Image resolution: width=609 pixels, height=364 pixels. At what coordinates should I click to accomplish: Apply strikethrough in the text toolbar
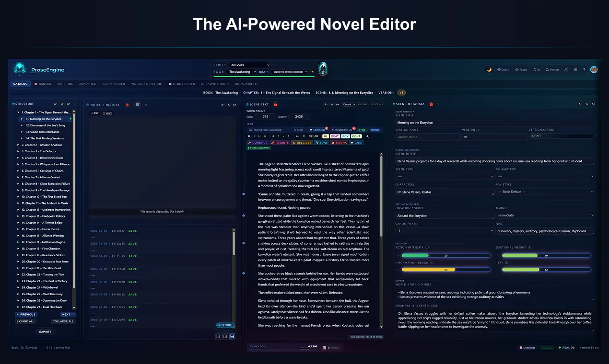point(265,136)
